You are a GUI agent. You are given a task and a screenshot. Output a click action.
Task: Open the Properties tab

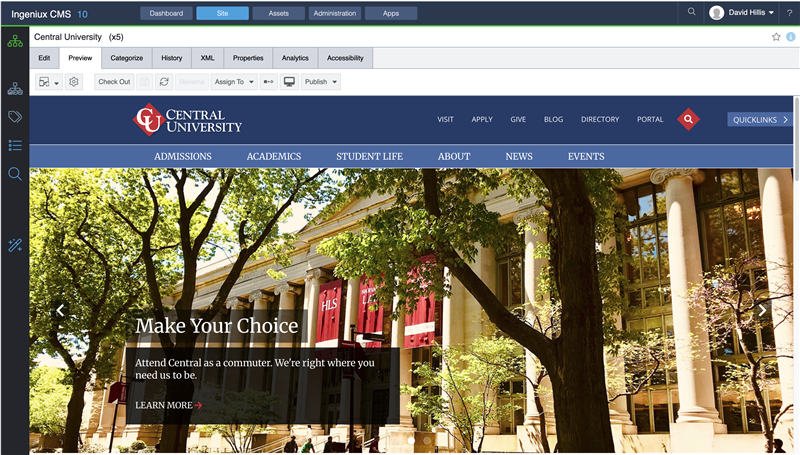(248, 58)
